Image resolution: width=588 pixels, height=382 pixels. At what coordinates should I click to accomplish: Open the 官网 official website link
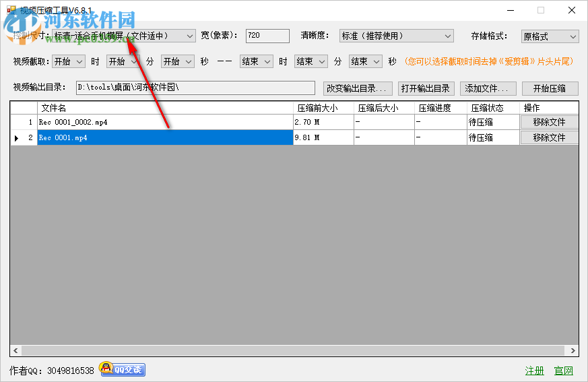point(564,371)
